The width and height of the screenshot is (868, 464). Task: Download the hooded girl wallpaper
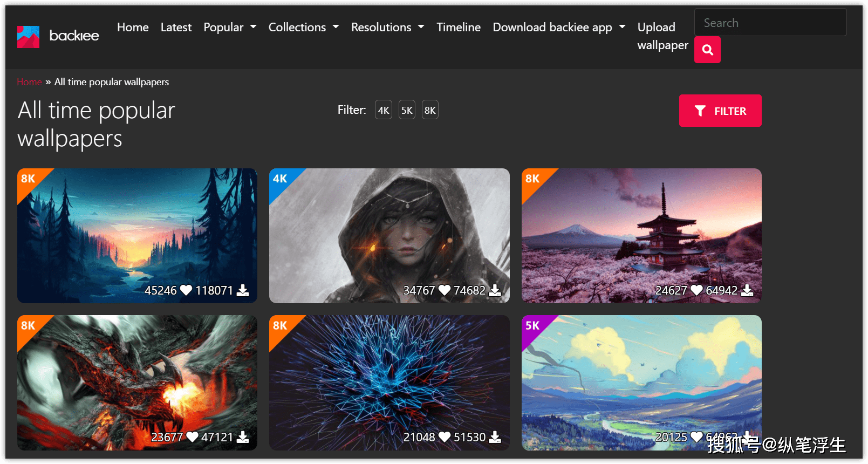tap(495, 290)
